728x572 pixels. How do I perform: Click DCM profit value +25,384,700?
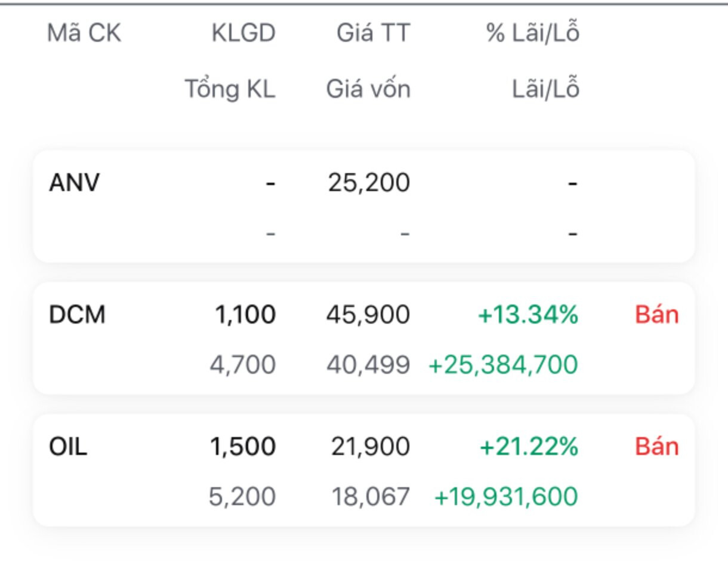503,365
